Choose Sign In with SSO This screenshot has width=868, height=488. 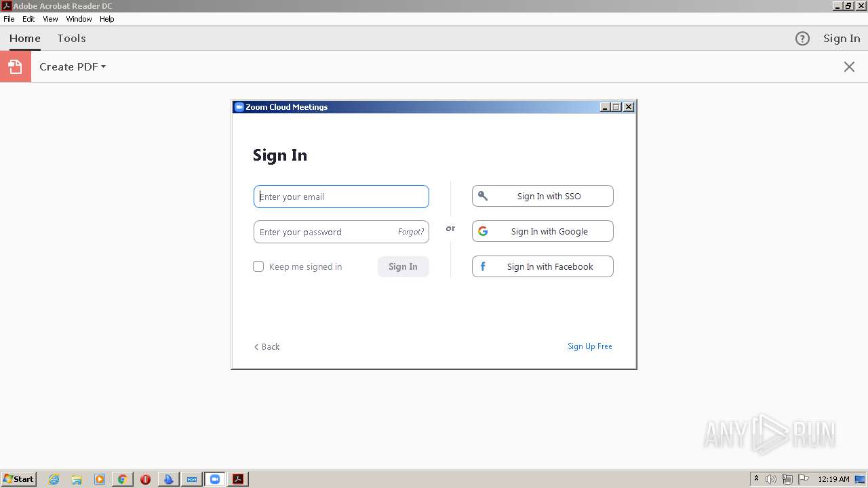click(x=542, y=196)
